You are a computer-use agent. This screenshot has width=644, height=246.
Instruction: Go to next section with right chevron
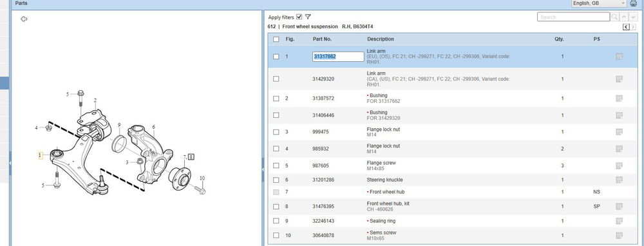pos(633,27)
